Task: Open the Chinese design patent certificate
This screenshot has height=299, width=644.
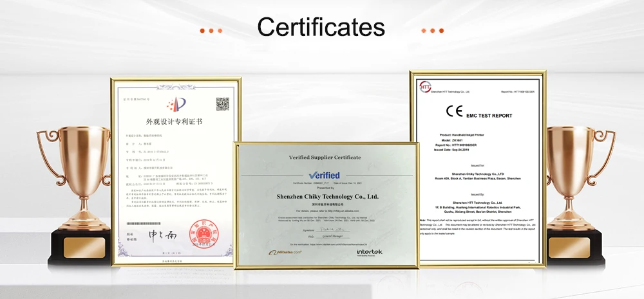Action: pyautogui.click(x=176, y=172)
